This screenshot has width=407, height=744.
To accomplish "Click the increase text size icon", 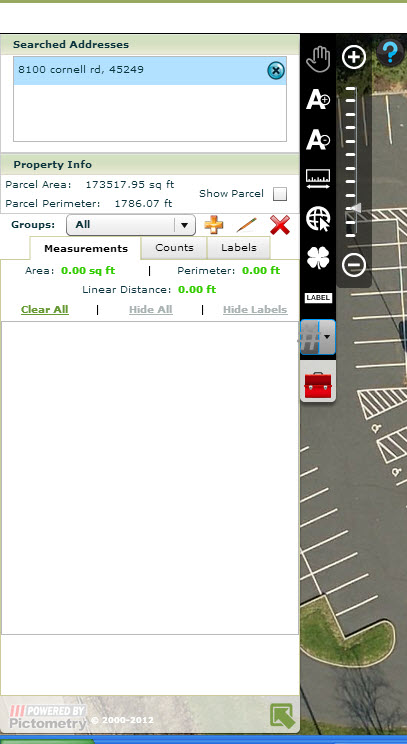I will (318, 100).
